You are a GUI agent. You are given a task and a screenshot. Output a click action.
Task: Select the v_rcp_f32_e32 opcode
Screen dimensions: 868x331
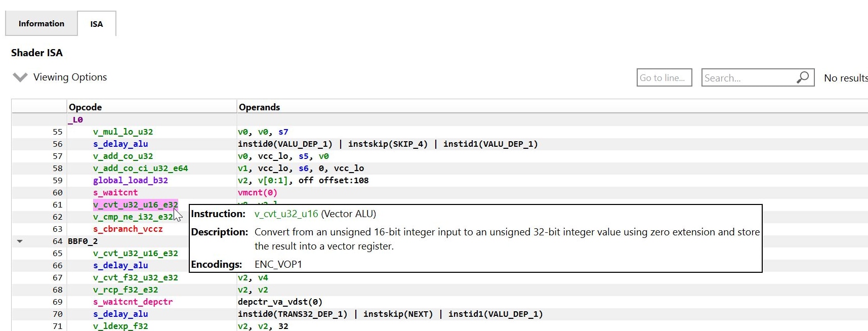coord(126,290)
